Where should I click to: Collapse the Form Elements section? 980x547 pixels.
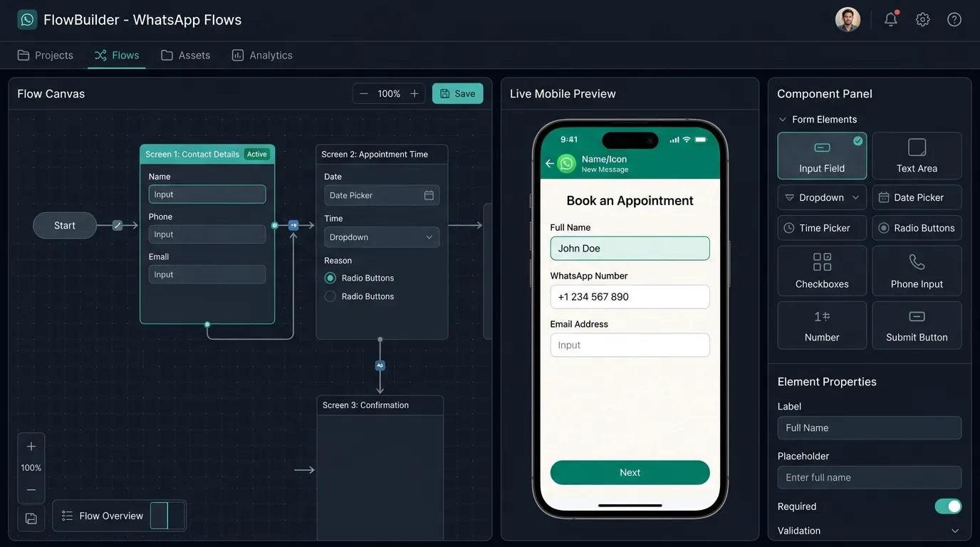point(783,120)
